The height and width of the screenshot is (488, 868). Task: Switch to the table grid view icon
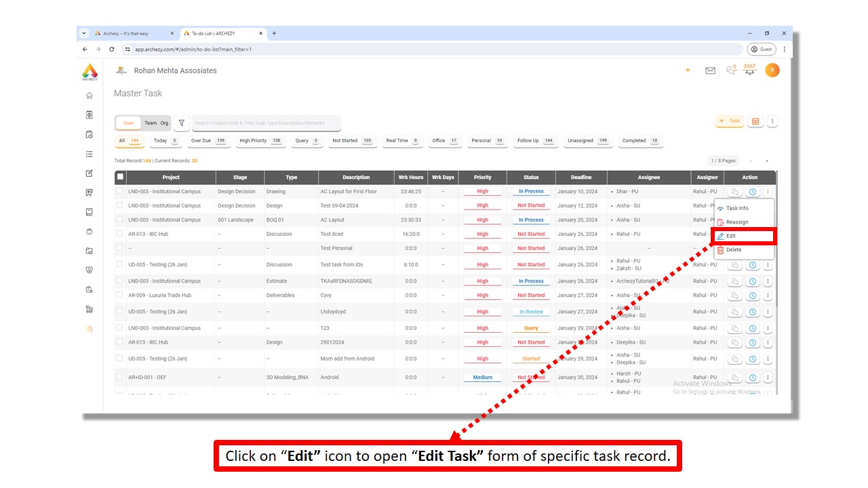(755, 121)
